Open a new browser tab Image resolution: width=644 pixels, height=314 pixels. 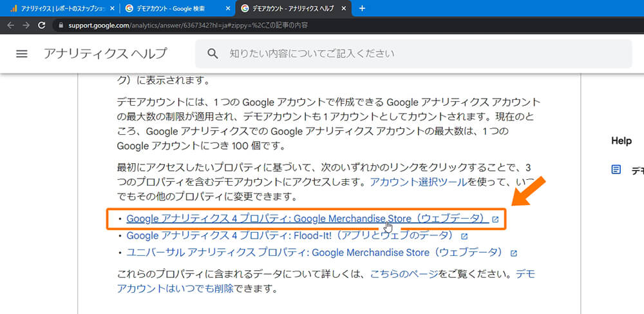tap(362, 8)
